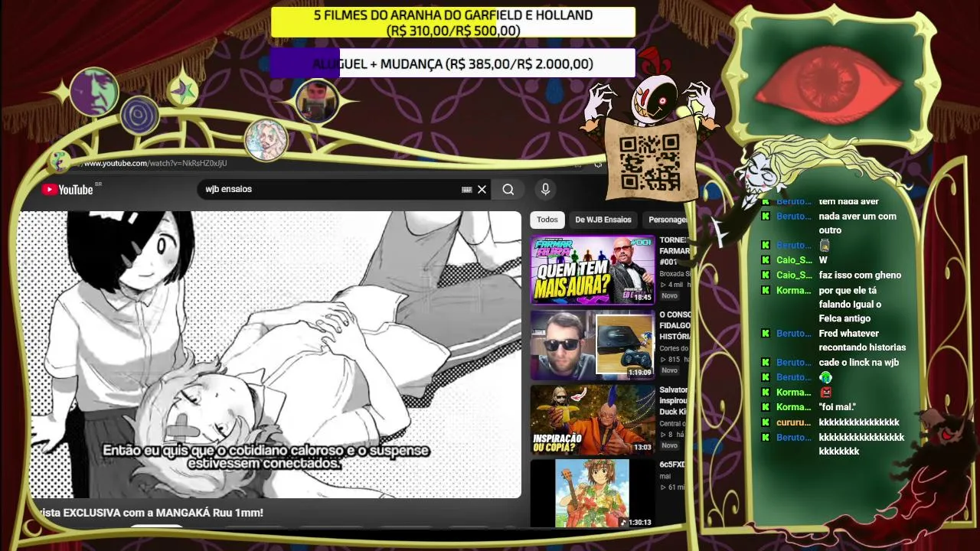This screenshot has height=551, width=980.
Task: Click the blonde character avatar bubble
Action: tap(266, 140)
